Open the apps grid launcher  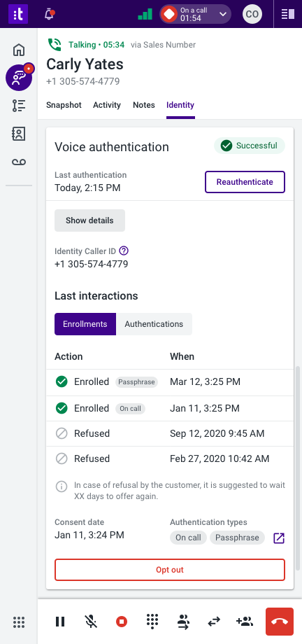point(19,622)
